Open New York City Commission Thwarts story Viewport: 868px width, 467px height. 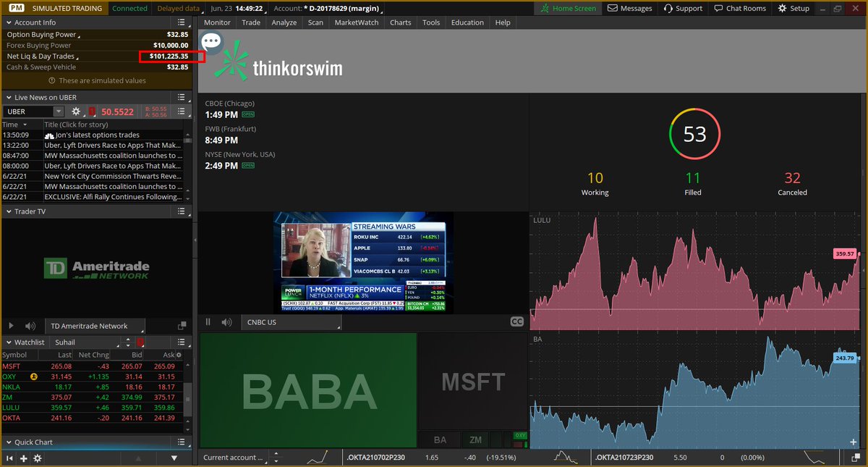point(112,176)
